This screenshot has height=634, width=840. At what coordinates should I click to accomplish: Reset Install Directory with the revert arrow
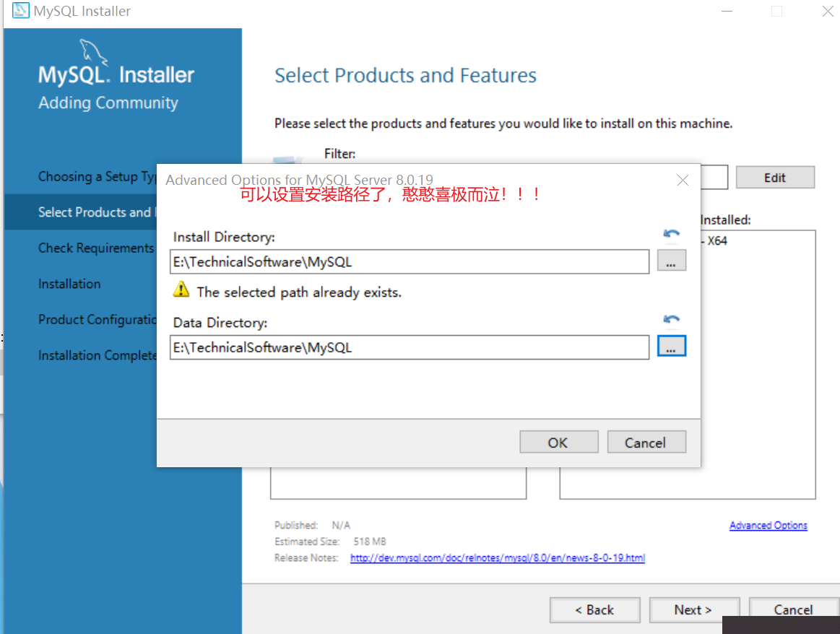(671, 233)
